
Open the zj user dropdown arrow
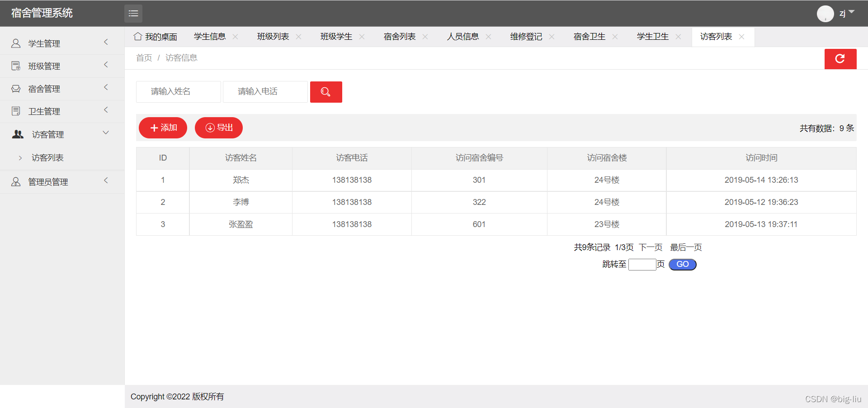coord(852,12)
